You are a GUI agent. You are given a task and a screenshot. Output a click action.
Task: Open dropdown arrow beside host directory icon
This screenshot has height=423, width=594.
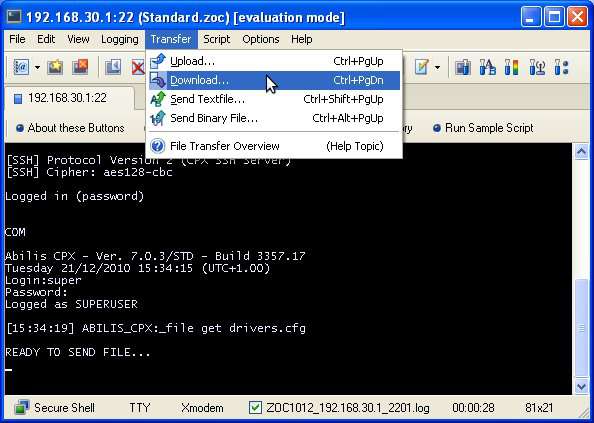pyautogui.click(x=37, y=68)
